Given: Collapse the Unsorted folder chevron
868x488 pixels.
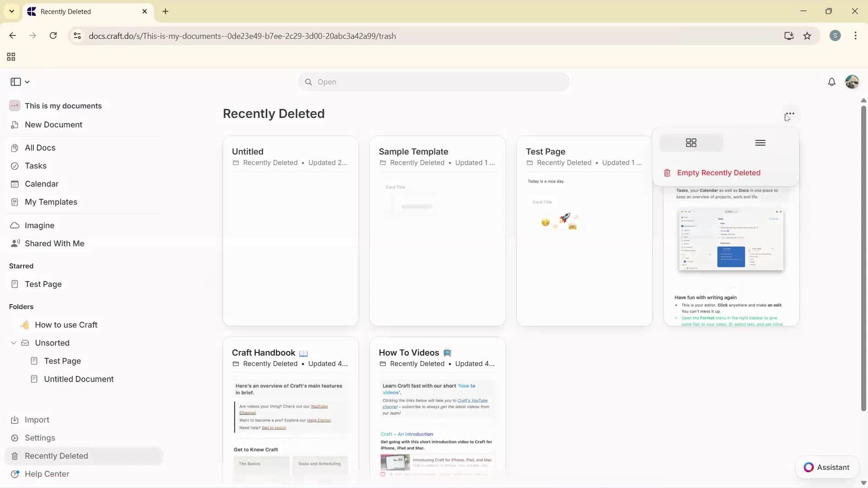Looking at the screenshot, I should [14, 343].
